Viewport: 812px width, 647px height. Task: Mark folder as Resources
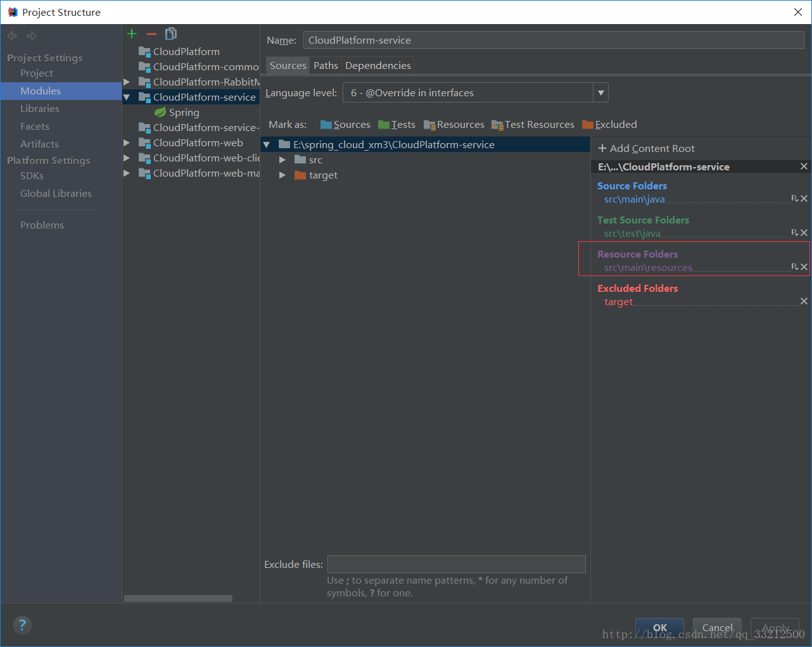454,125
